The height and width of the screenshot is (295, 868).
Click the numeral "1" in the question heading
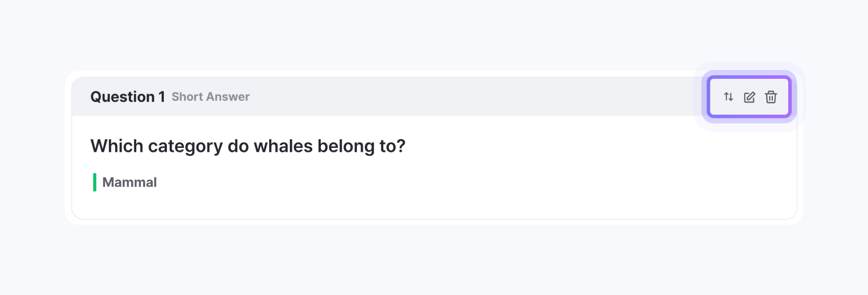pyautogui.click(x=162, y=97)
